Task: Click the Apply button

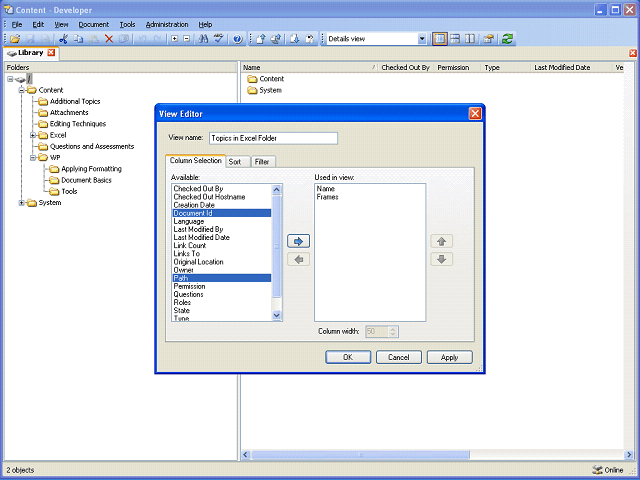Action: (449, 357)
